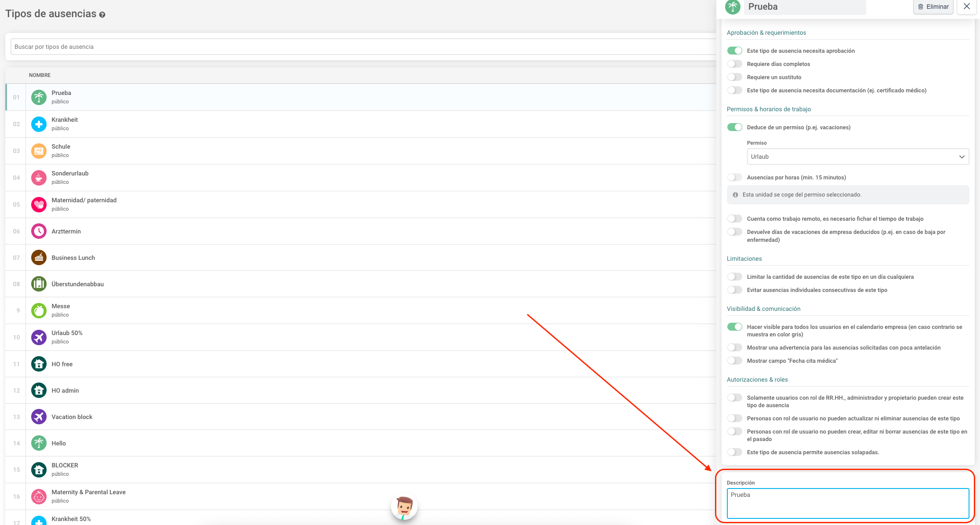Click the apple icon for Messe
Image resolution: width=980 pixels, height=525 pixels.
click(39, 310)
